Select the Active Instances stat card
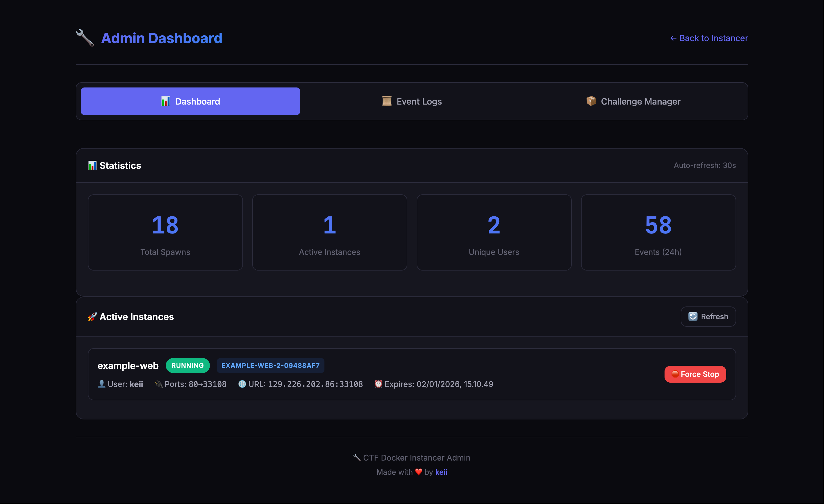 pyautogui.click(x=329, y=233)
